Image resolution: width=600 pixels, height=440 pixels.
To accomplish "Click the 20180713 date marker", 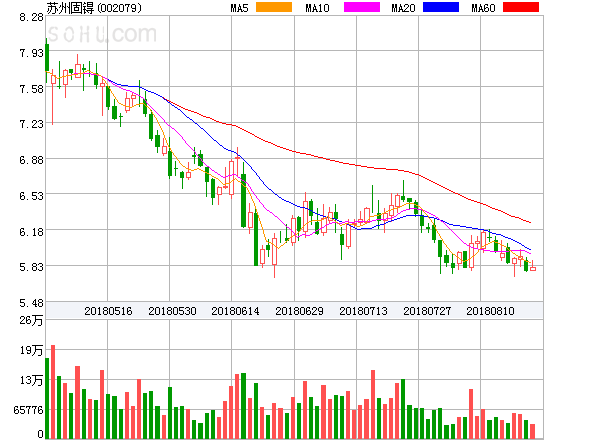I will (x=363, y=311).
